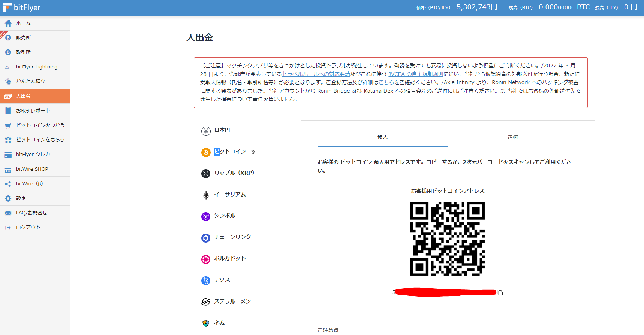Open the ホーム house icon

click(8, 23)
